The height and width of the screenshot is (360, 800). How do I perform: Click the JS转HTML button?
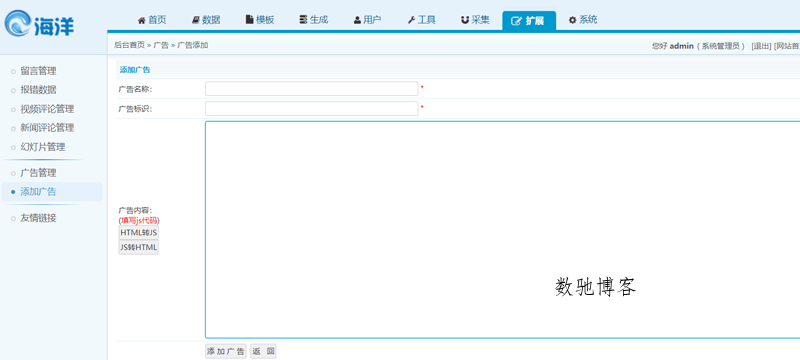[x=139, y=247]
